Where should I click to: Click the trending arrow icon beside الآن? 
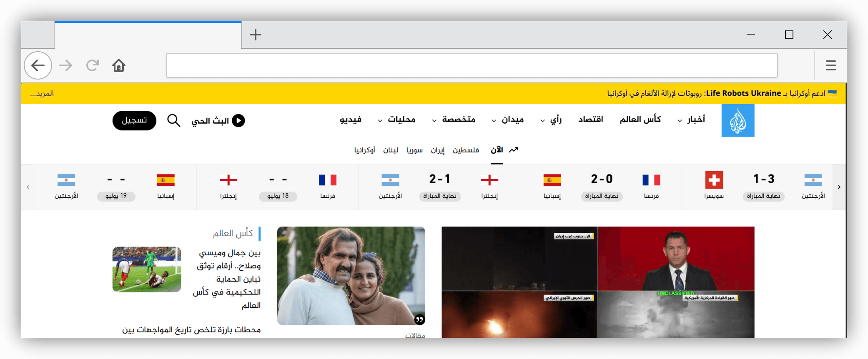(x=513, y=150)
